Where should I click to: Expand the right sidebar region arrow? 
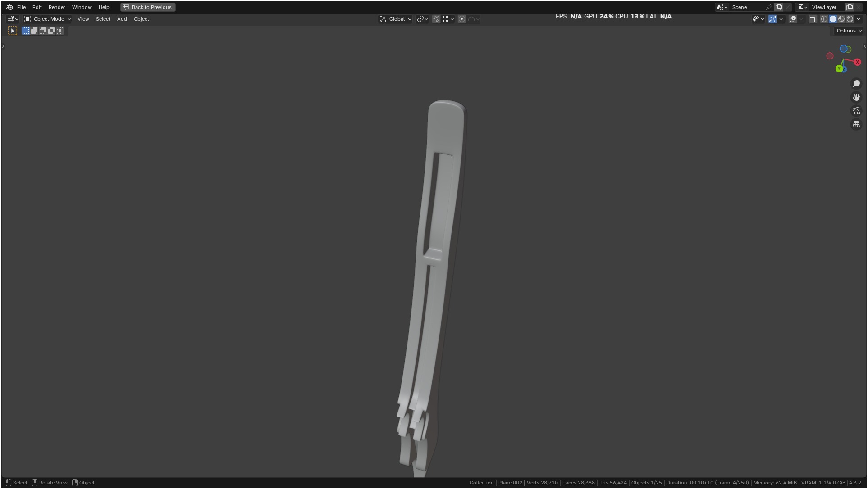pyautogui.click(x=864, y=46)
